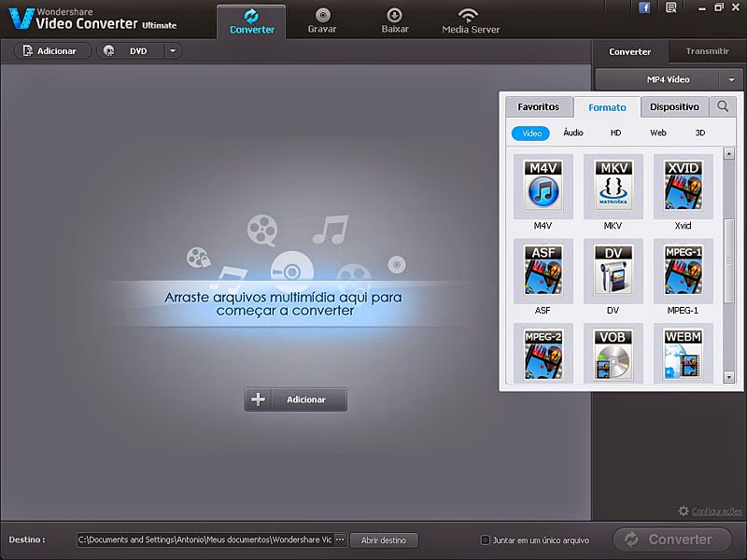Switch to the Converter top tab
Screen dimensions: 747x560
(251, 21)
